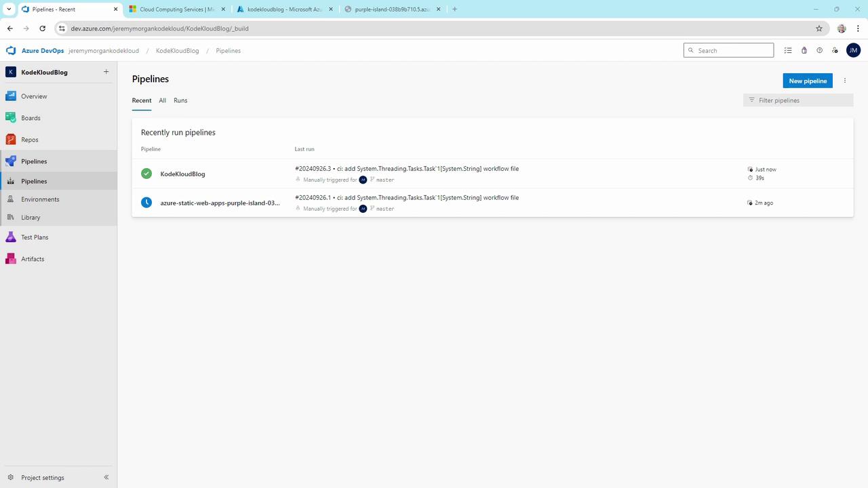Click the Azure DevOps logo icon

pyautogui.click(x=11, y=51)
